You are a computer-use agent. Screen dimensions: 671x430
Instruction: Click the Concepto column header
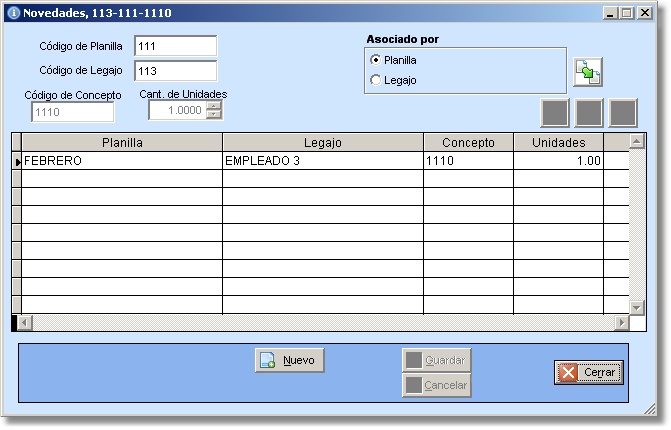469,143
